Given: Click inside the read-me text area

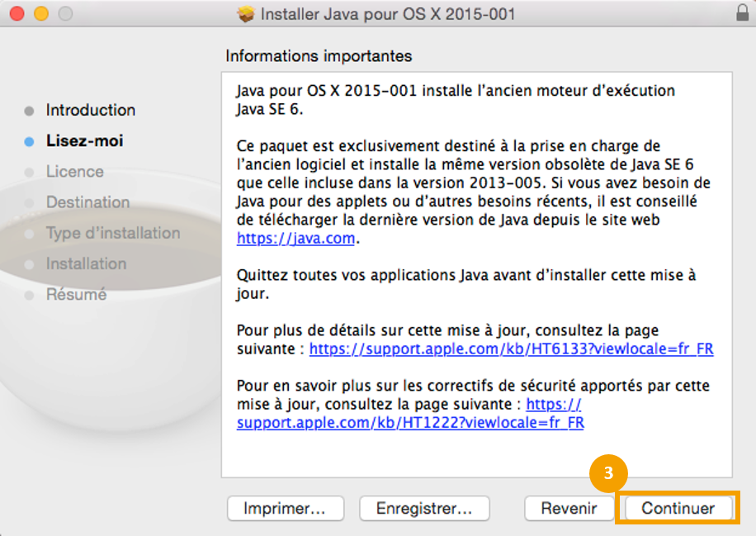Looking at the screenshot, I should click(475, 454).
